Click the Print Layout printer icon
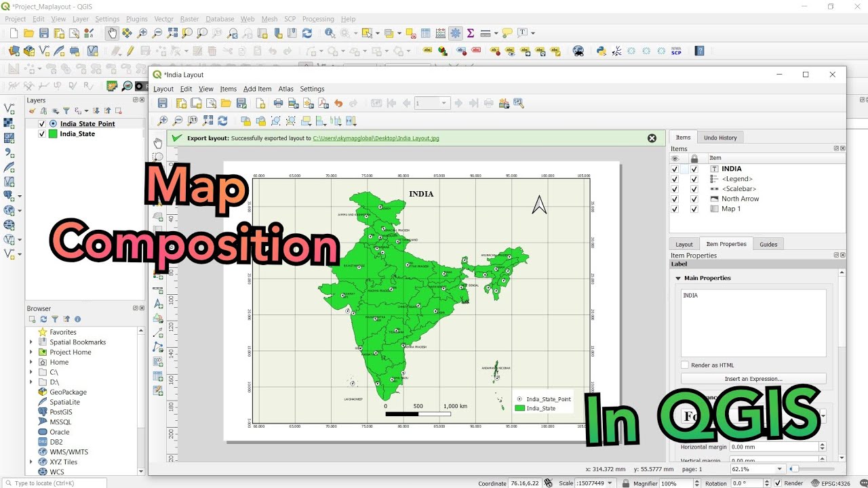The image size is (868, 488). pyautogui.click(x=278, y=103)
